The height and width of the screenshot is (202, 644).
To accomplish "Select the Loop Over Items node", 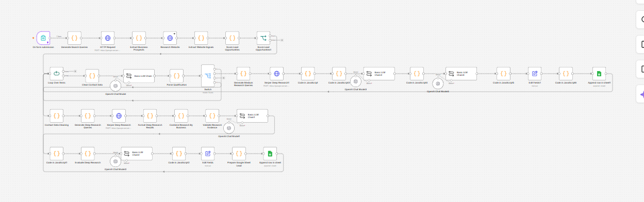I will [56, 74].
